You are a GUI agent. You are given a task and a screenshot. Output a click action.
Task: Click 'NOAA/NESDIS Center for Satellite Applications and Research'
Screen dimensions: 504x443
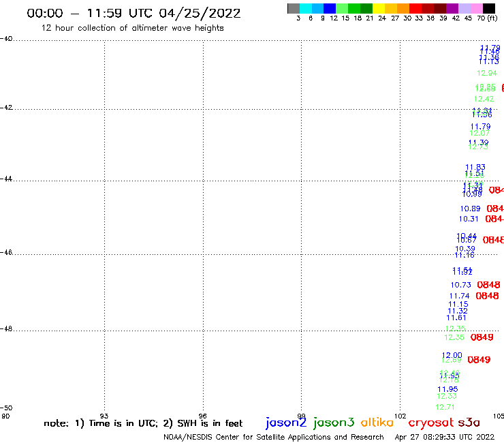pyautogui.click(x=274, y=437)
